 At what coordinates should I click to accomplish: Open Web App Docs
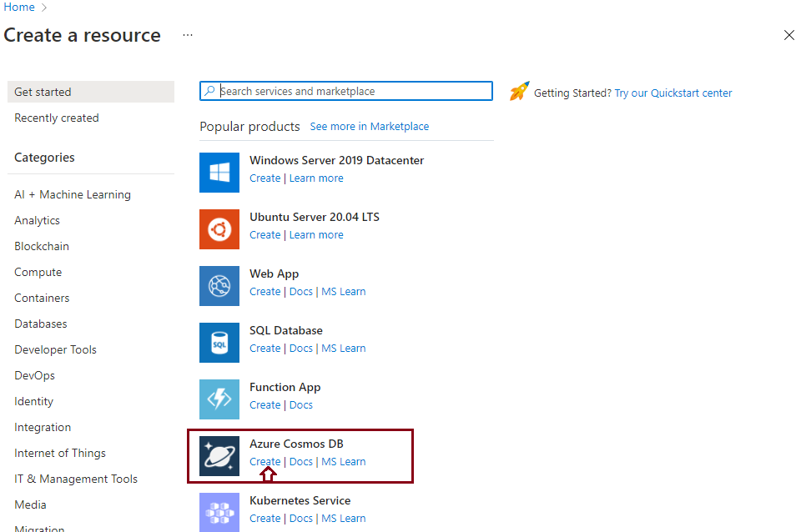[301, 292]
